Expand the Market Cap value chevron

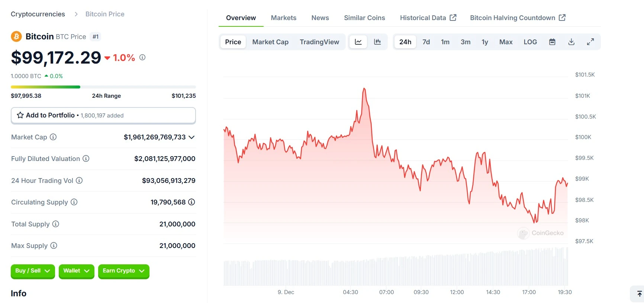[191, 138]
